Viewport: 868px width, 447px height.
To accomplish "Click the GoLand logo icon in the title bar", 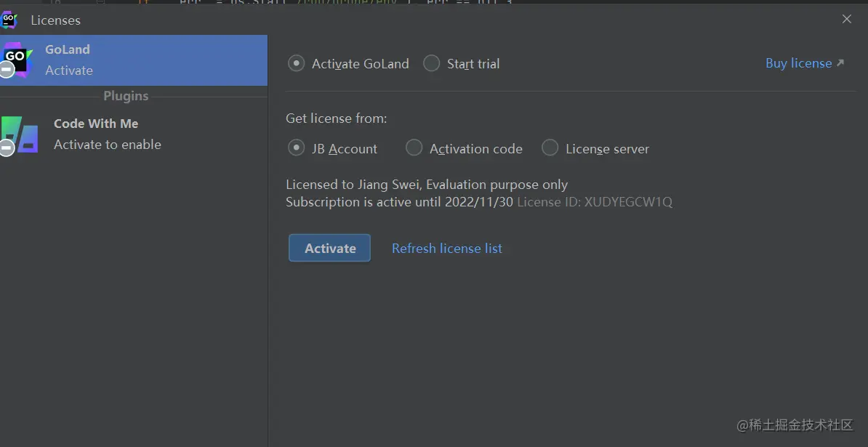I will coord(8,20).
